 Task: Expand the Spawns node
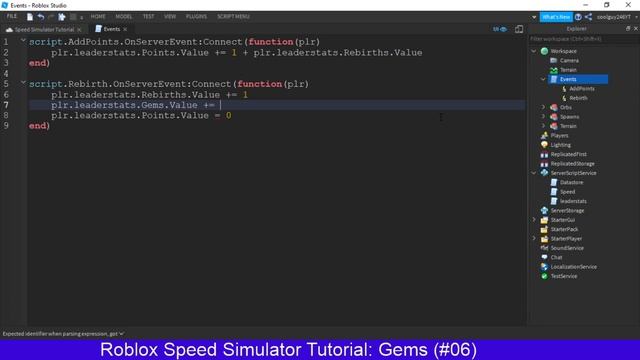(x=543, y=117)
